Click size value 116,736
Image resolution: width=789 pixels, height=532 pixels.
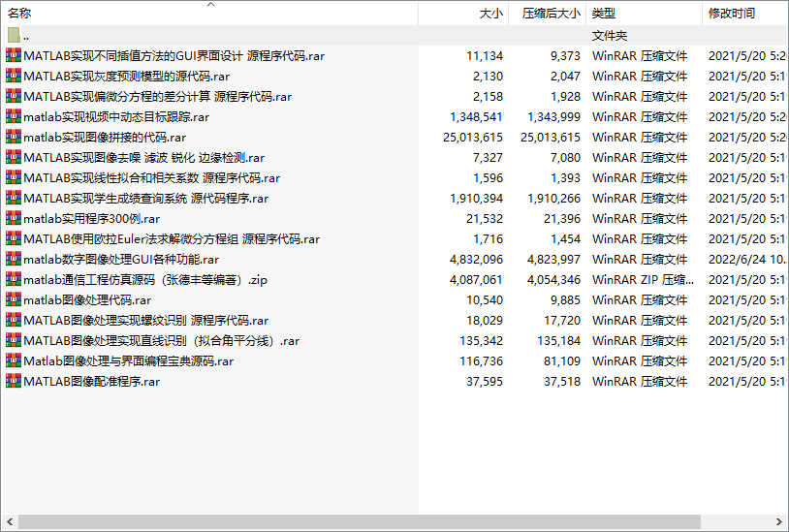(481, 361)
